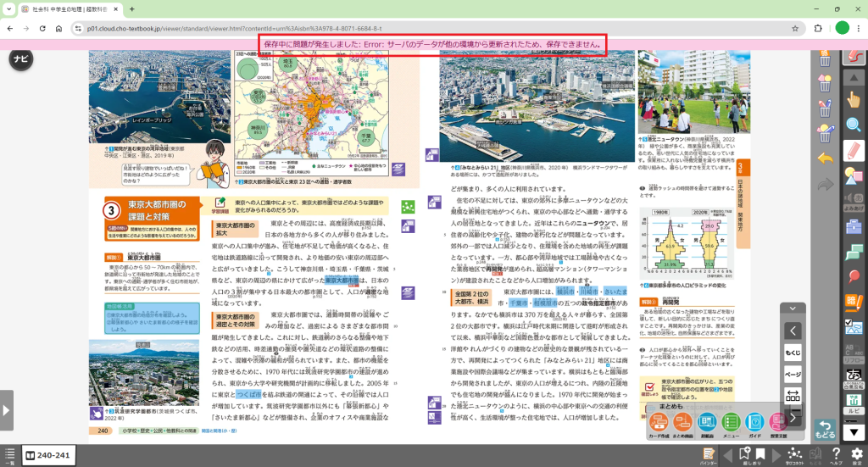Open the green メニュー circle icon

tap(731, 423)
